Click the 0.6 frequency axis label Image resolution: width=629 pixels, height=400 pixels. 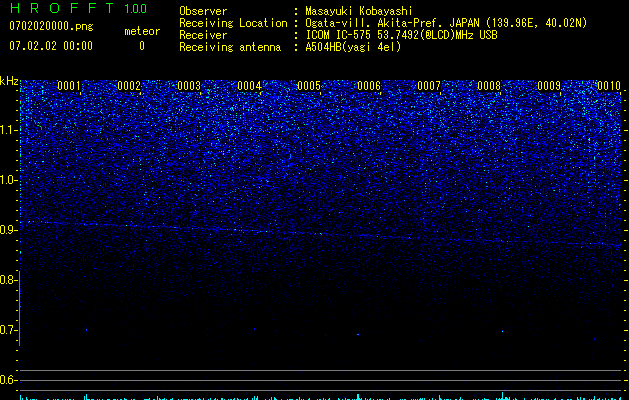pos(8,380)
